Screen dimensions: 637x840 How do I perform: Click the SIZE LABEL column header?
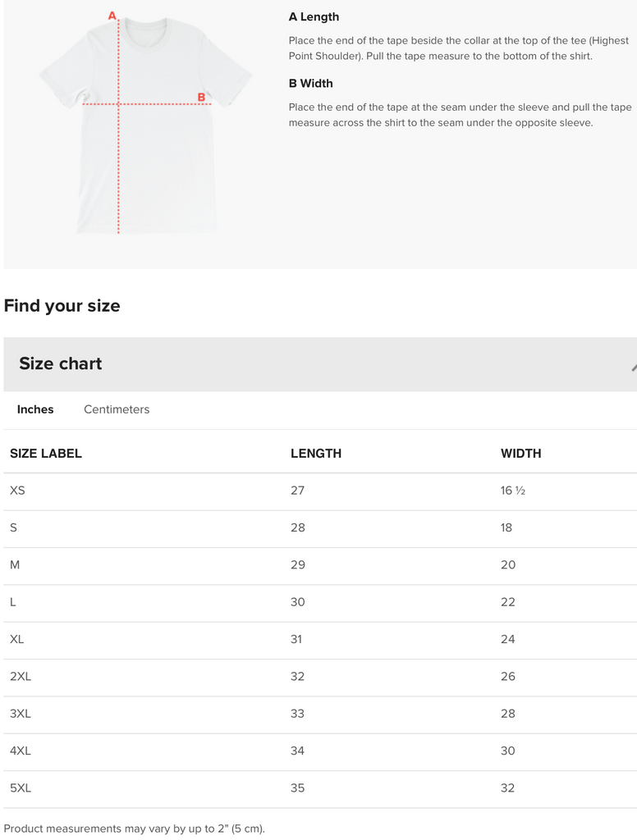[x=46, y=453]
